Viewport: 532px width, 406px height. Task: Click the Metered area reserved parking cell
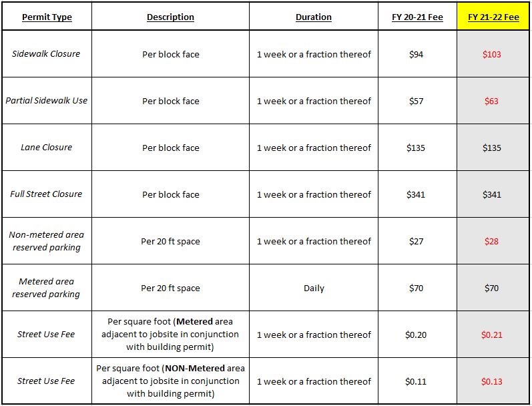pyautogui.click(x=46, y=288)
